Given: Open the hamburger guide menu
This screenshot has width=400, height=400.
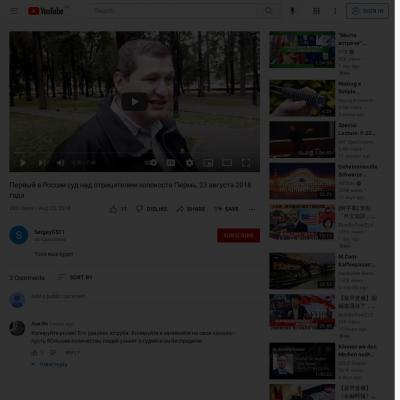Looking at the screenshot, I should point(14,11).
